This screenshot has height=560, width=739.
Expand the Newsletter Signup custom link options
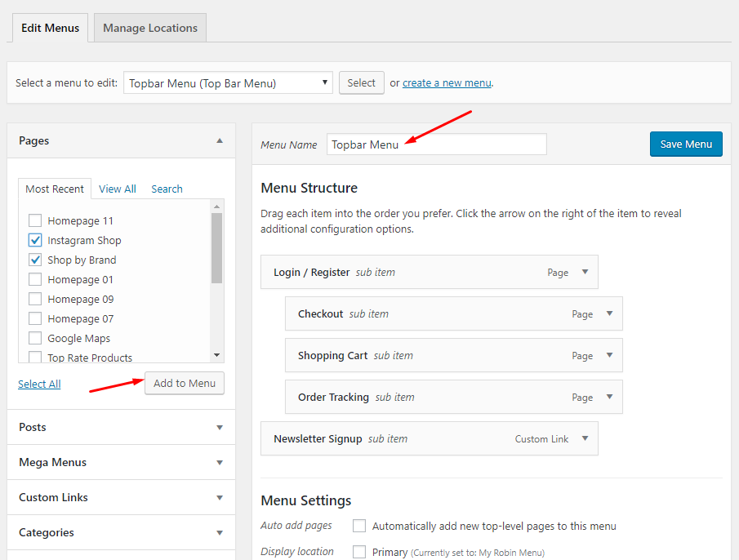point(585,438)
